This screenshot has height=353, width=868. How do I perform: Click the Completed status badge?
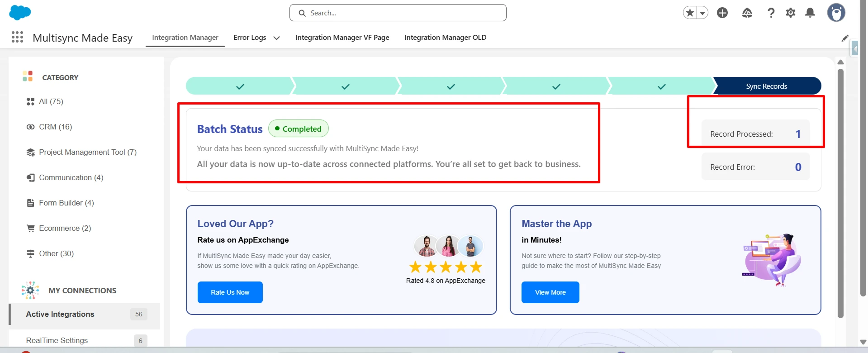(299, 129)
